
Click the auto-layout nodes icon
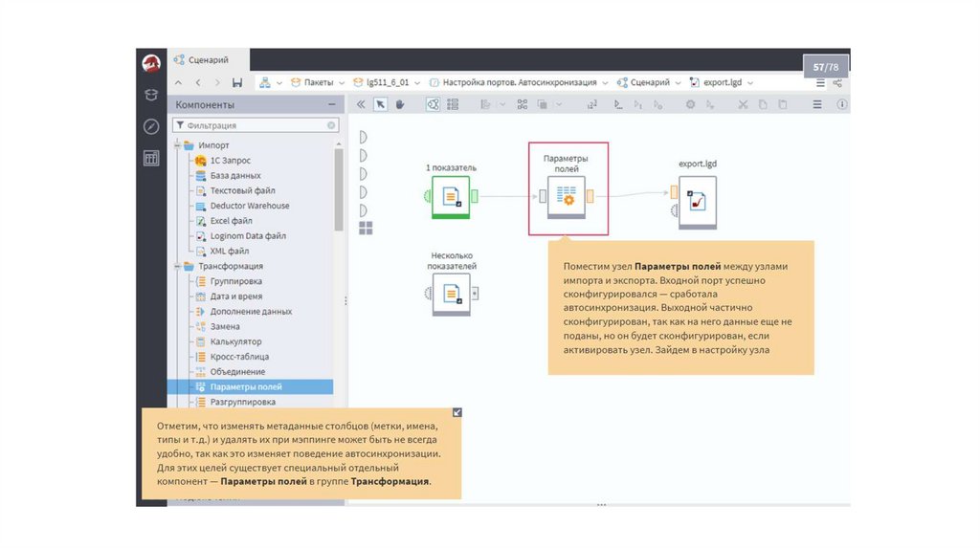522,104
